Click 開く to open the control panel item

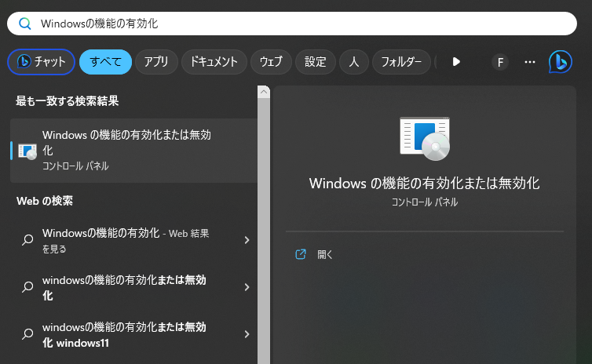pyautogui.click(x=325, y=255)
